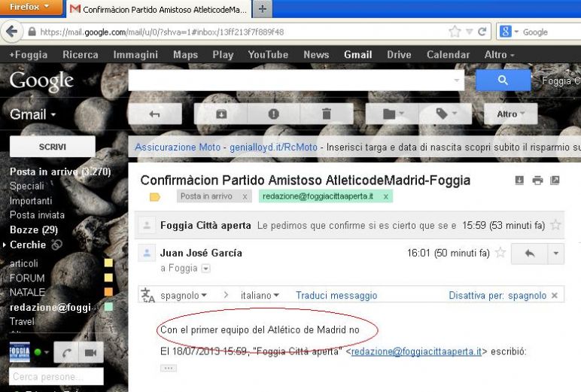Open the FORUM label

27,278
